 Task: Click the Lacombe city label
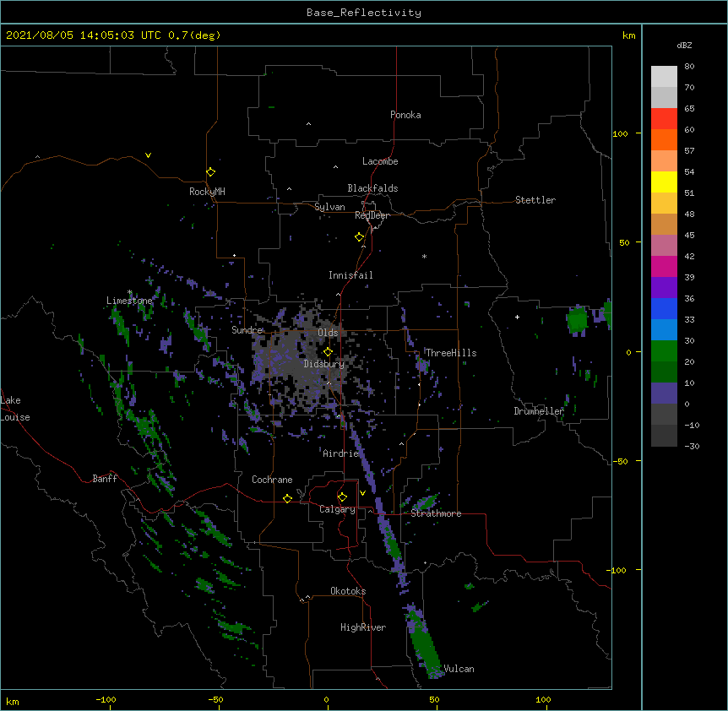[x=380, y=161]
